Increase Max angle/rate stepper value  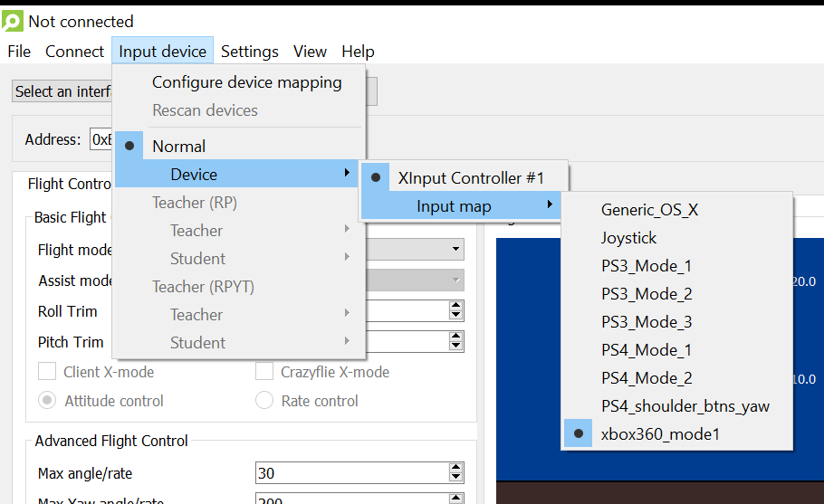tap(456, 468)
